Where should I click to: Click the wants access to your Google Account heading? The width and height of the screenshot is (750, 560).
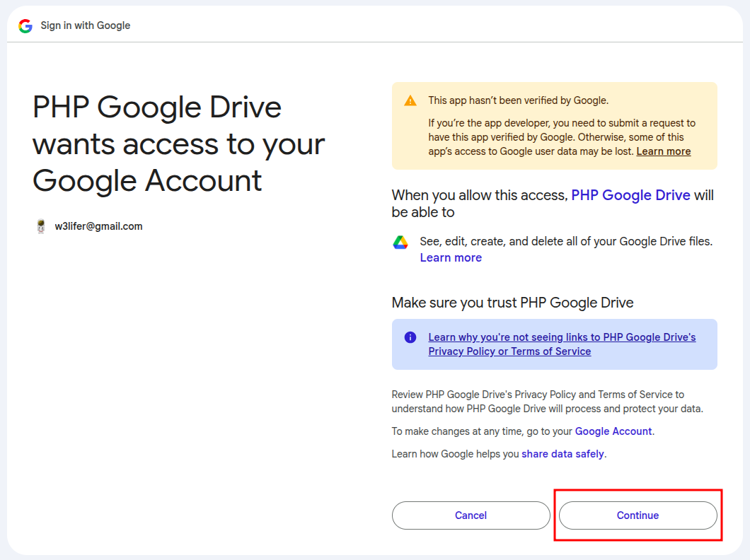point(178,144)
